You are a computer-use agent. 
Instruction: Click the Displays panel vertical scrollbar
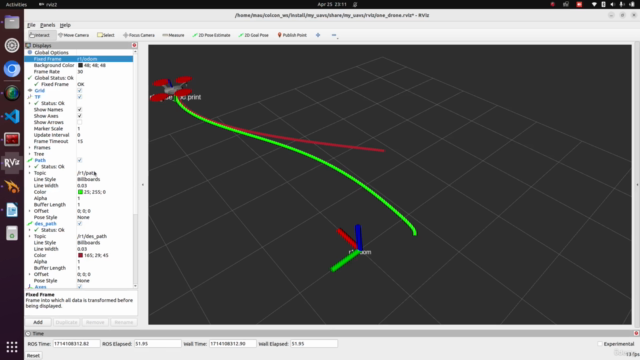tap(135, 168)
